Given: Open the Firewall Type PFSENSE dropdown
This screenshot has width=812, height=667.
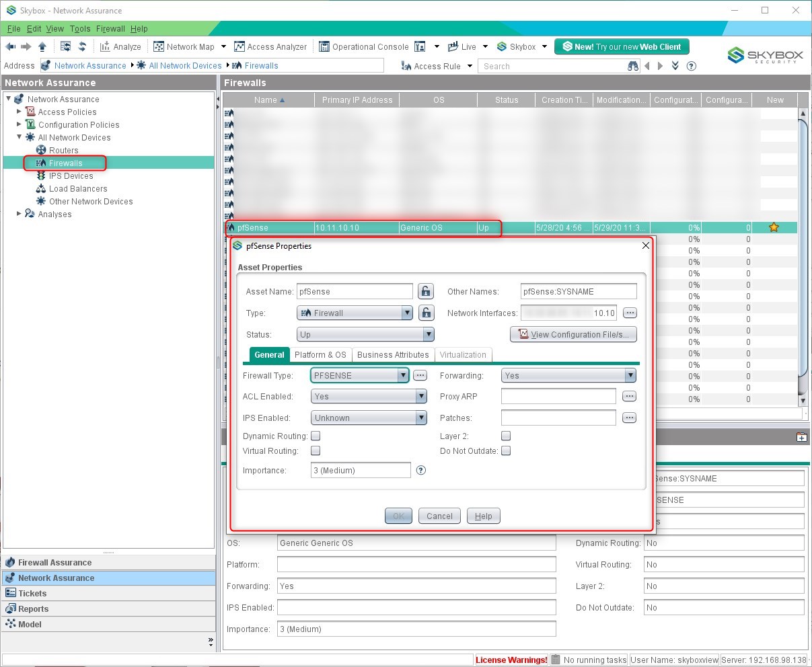Looking at the screenshot, I should 360,375.
